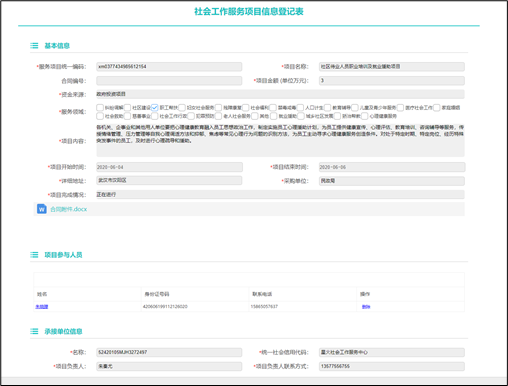Click the 承接单位信息 section heading

point(63,331)
